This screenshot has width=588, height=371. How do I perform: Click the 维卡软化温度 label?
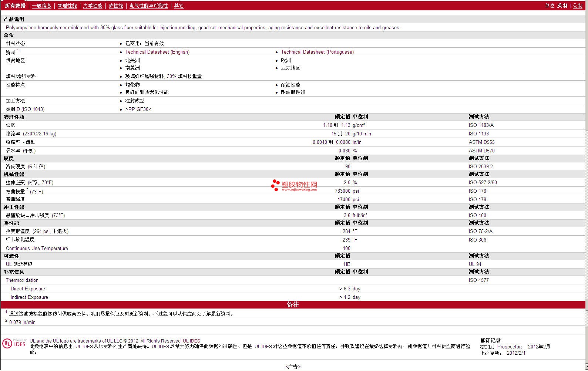(20, 240)
